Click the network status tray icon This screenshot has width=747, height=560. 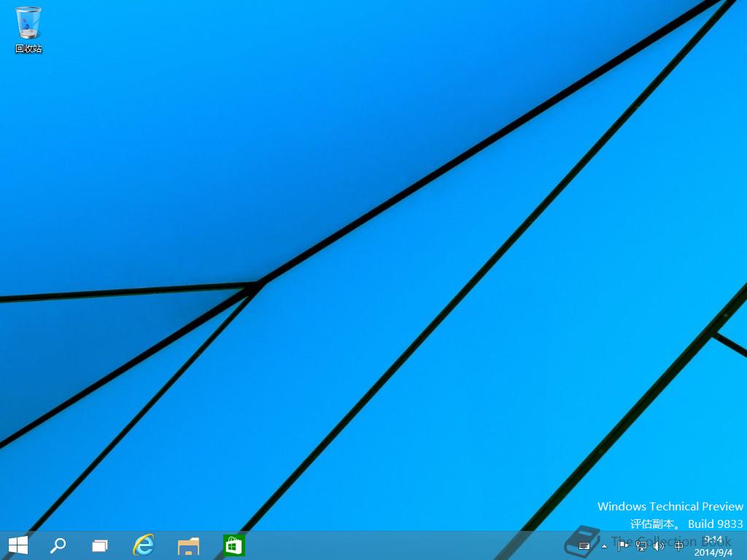[641, 545]
